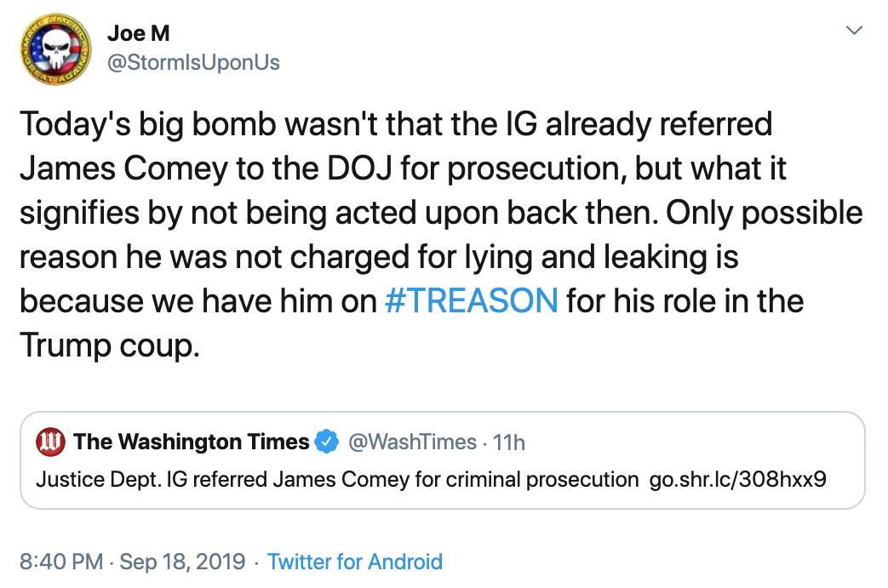The width and height of the screenshot is (888, 588).
Task: Follow the #TREASON hashtag
Action: 471,301
